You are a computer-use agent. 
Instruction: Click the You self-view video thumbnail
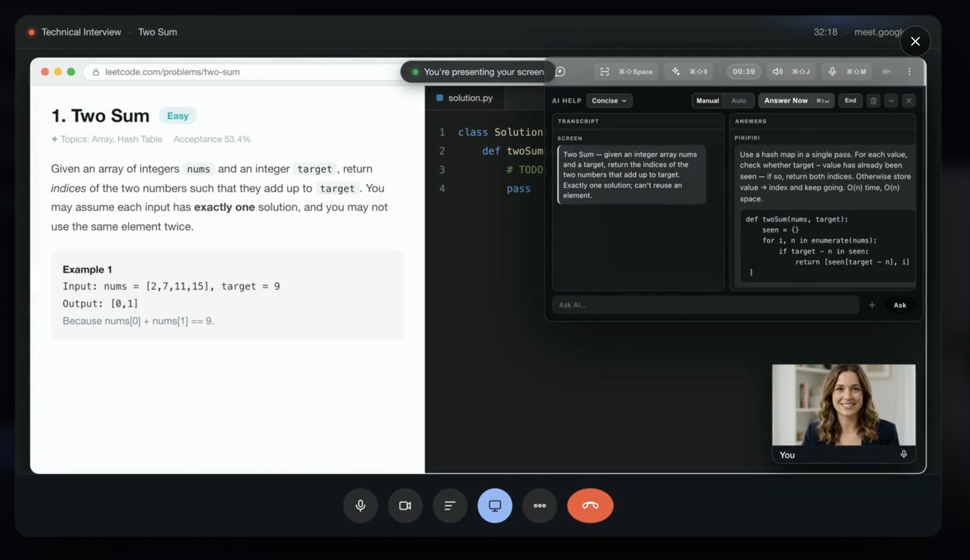tap(844, 405)
